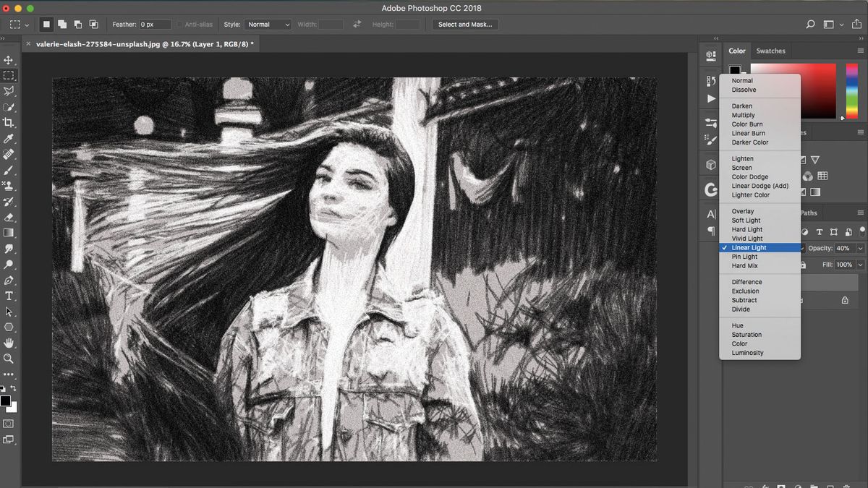Screen dimensions: 868x488
Task: Switch to the Paths tab
Action: [x=808, y=213]
